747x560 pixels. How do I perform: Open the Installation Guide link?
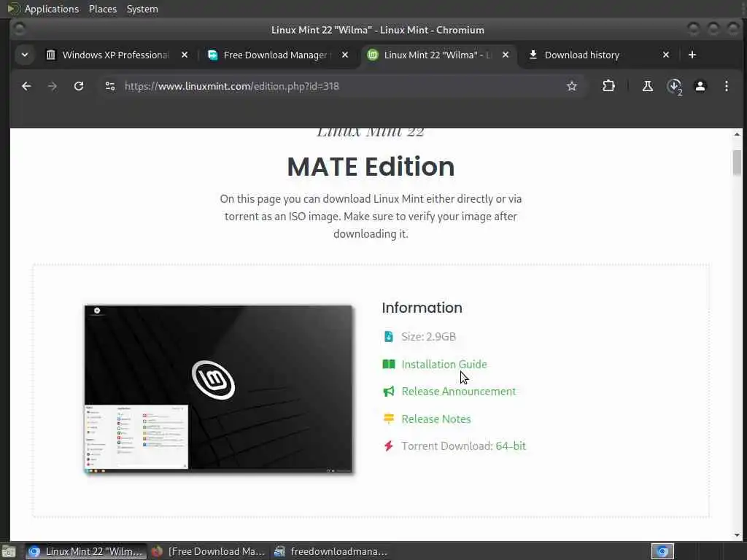(x=444, y=365)
